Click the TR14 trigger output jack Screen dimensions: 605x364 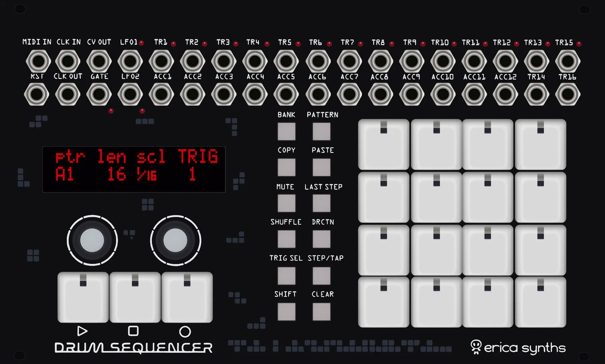point(537,94)
